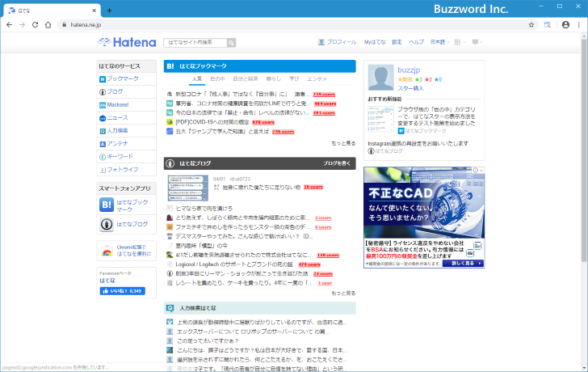Open the 新型コロナ bookmark article
The width and height of the screenshot is (588, 372).
point(242,95)
